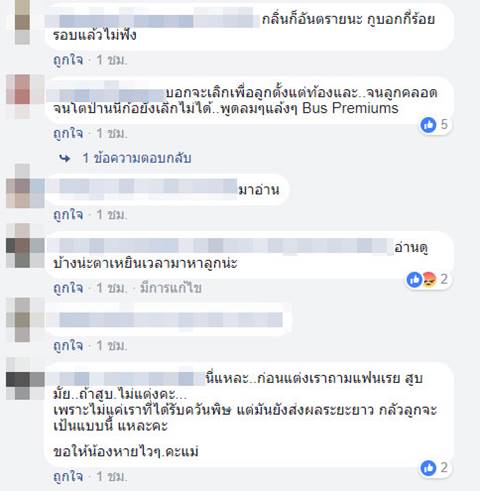
Task: Open the blurred tagged name before มาอ่าน
Action: (142, 187)
